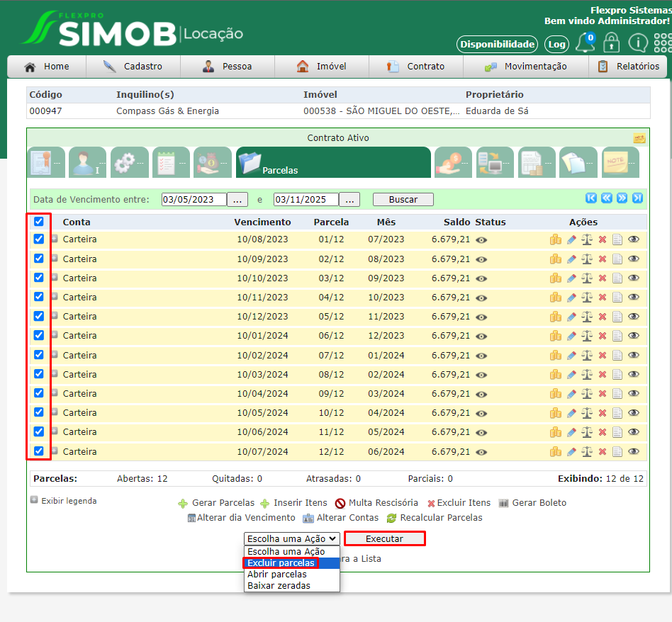Uncheck the row due 10/08/2023
This screenshot has height=622, width=672.
38,239
